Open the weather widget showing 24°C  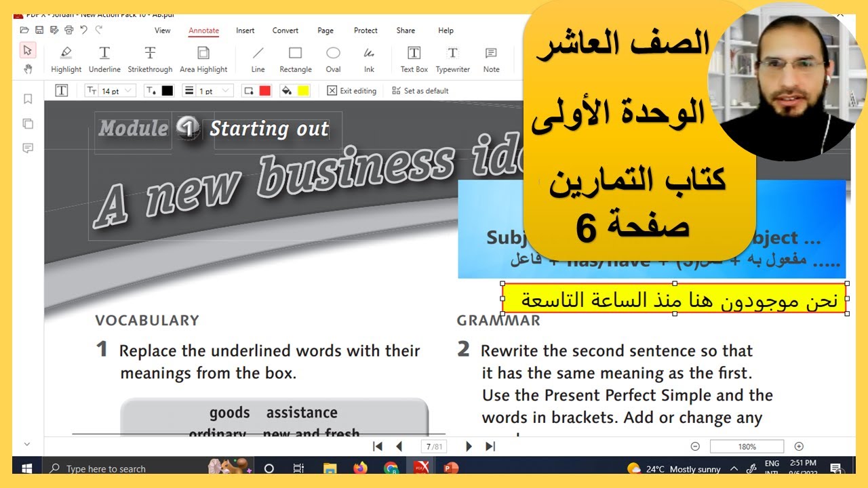(x=675, y=468)
